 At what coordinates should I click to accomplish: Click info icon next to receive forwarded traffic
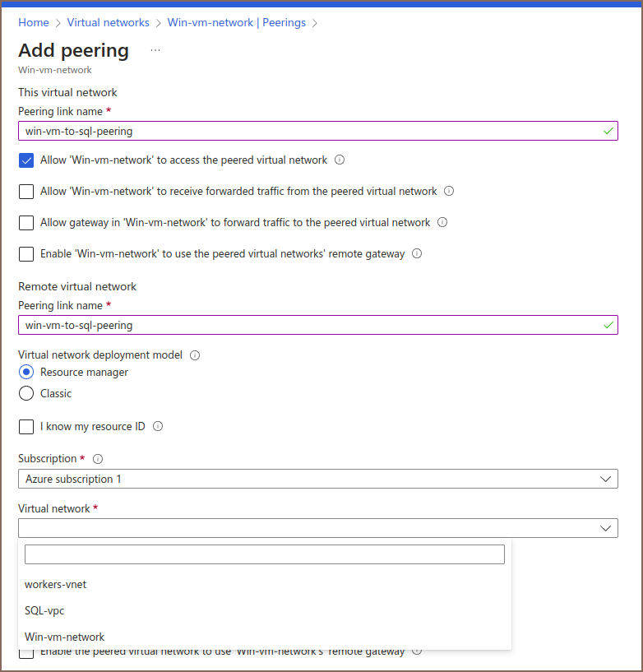(449, 192)
